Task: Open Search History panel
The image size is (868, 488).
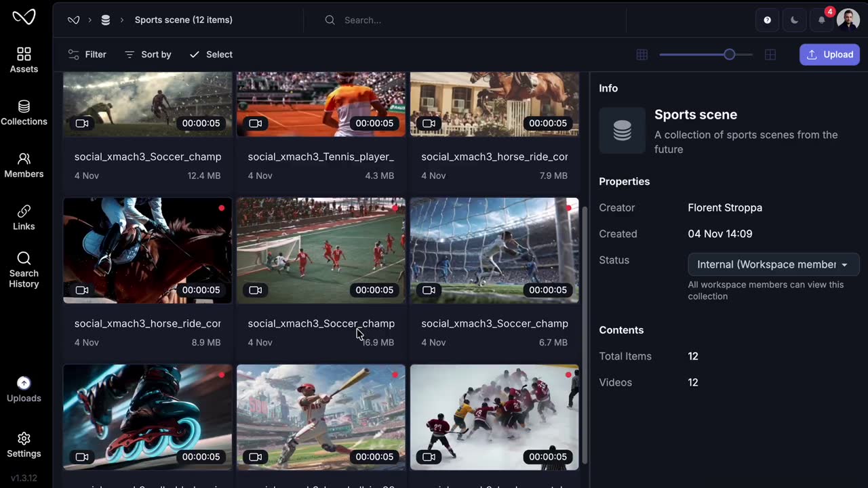Action: [x=24, y=270]
